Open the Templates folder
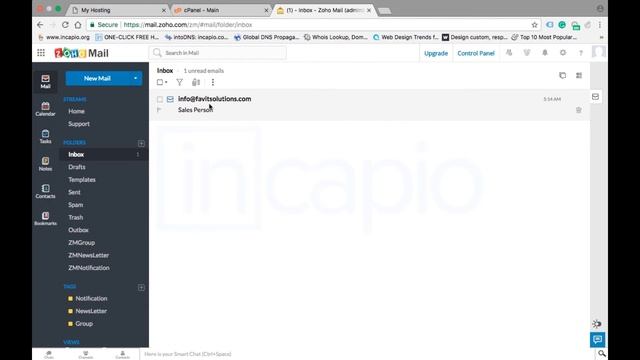640x360 pixels. (82, 180)
